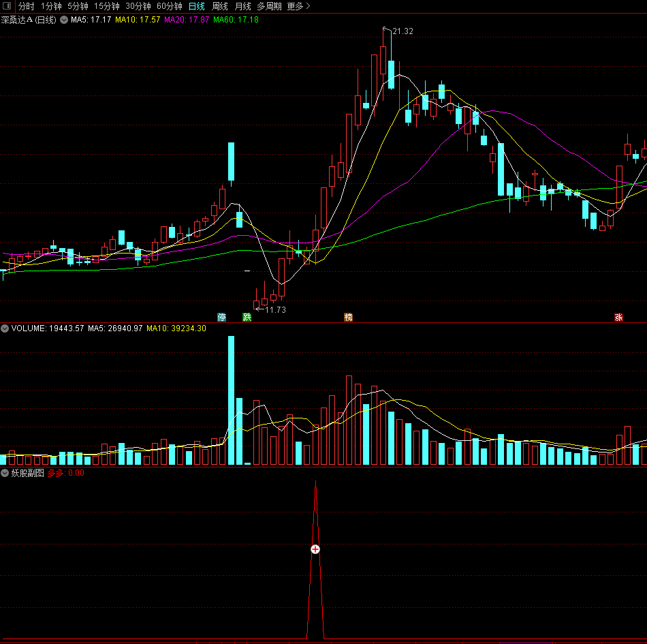This screenshot has height=644, width=647.
Task: Click the 停 suspension event marker
Action: pos(221,317)
